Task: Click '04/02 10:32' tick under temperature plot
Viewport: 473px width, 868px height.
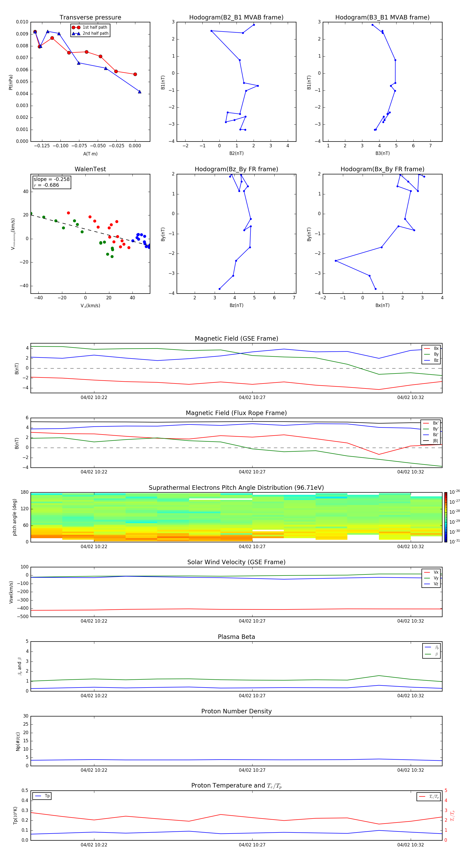Action: [410, 845]
